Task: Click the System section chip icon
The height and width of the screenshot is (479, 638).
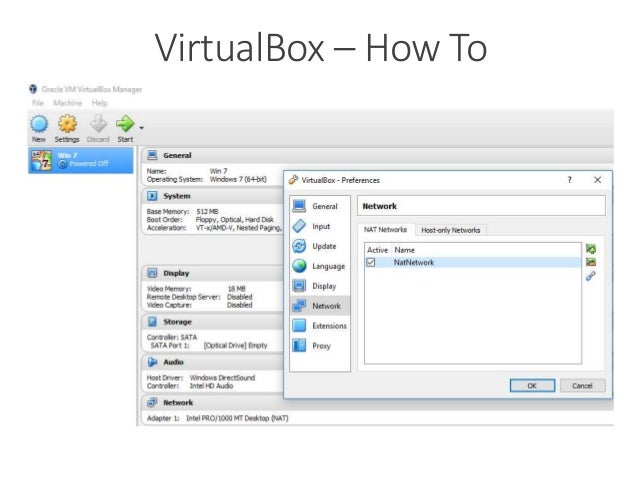Action: pyautogui.click(x=152, y=196)
